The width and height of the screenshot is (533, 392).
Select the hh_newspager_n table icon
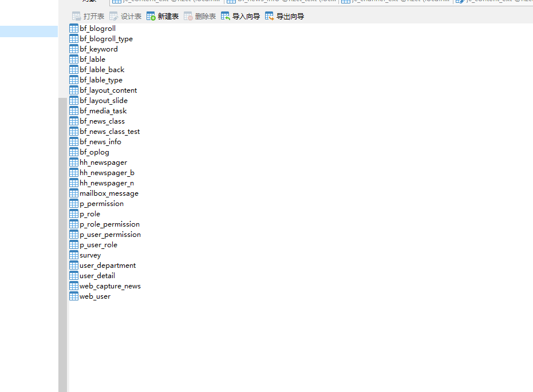(x=74, y=183)
